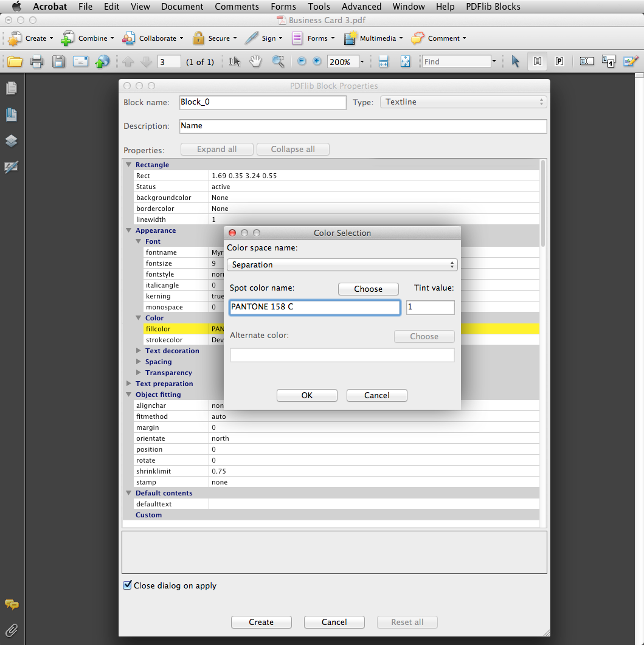
Task: Open the Tools menu
Action: [x=319, y=7]
